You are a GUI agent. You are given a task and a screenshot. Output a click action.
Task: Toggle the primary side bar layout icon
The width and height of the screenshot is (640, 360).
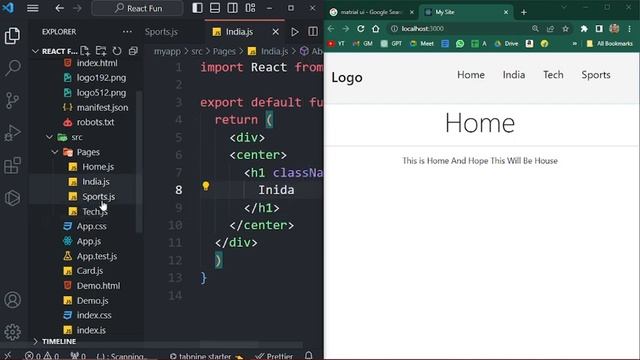(x=197, y=8)
